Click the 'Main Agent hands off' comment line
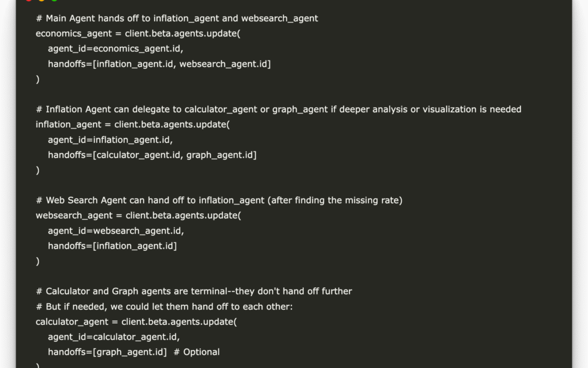 pyautogui.click(x=177, y=19)
